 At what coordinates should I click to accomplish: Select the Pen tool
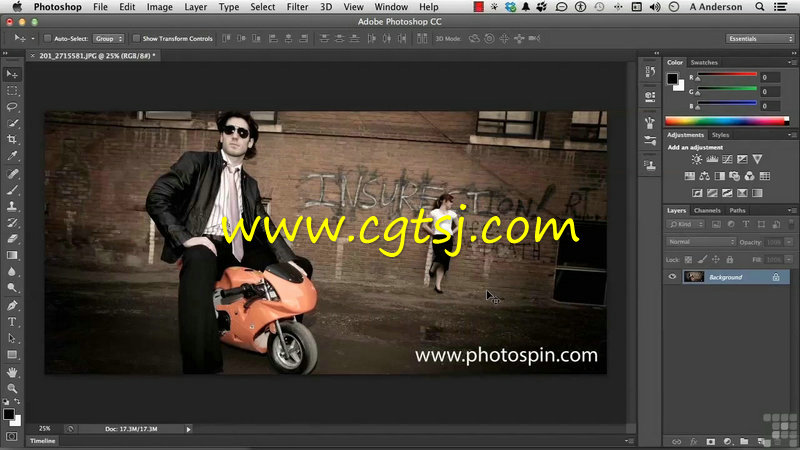[12, 306]
